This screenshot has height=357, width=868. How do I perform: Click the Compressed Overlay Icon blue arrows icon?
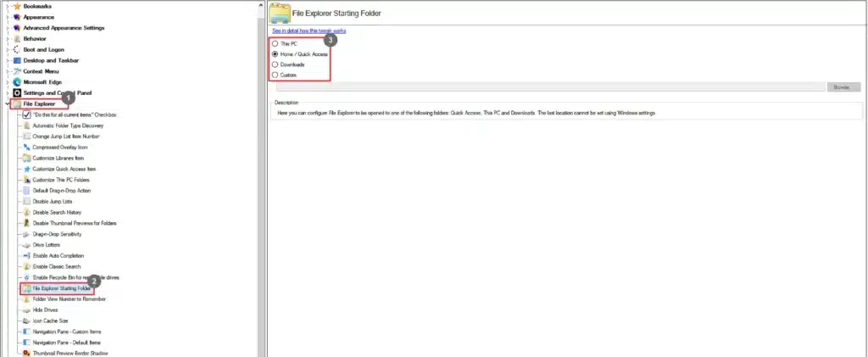26,148
